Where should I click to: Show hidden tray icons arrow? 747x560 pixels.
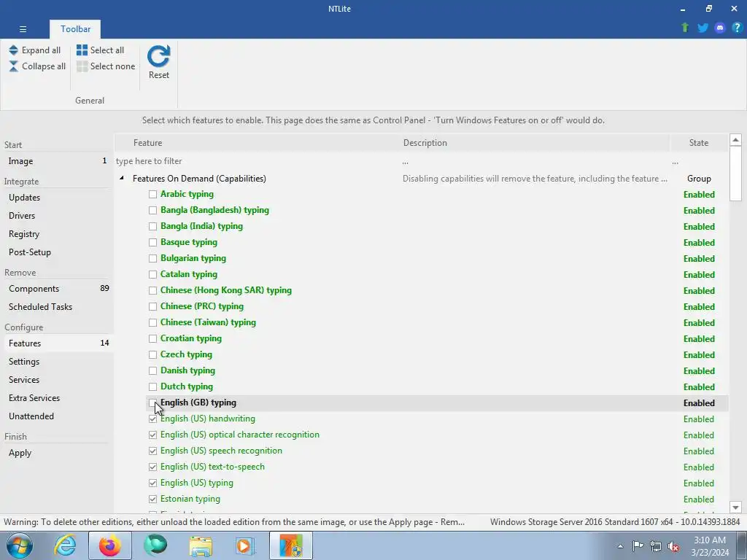620,546
